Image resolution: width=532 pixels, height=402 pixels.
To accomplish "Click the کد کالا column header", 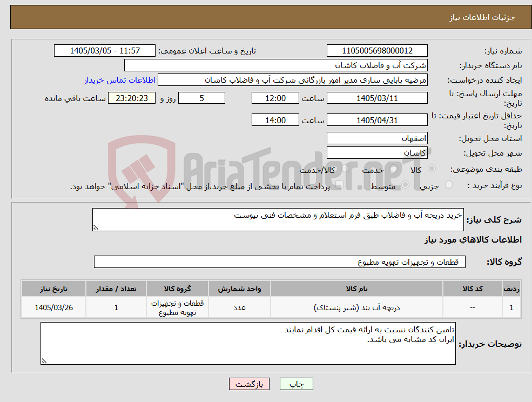I will 473,289.
